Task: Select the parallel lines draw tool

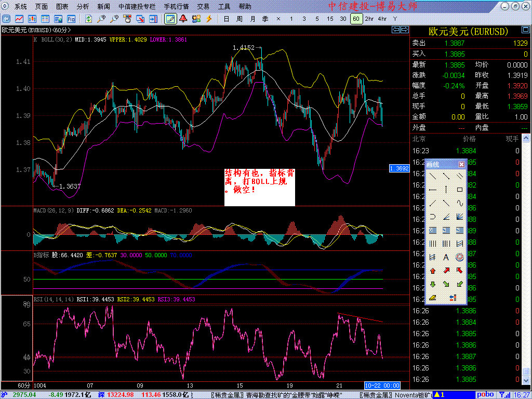Action: [460, 176]
